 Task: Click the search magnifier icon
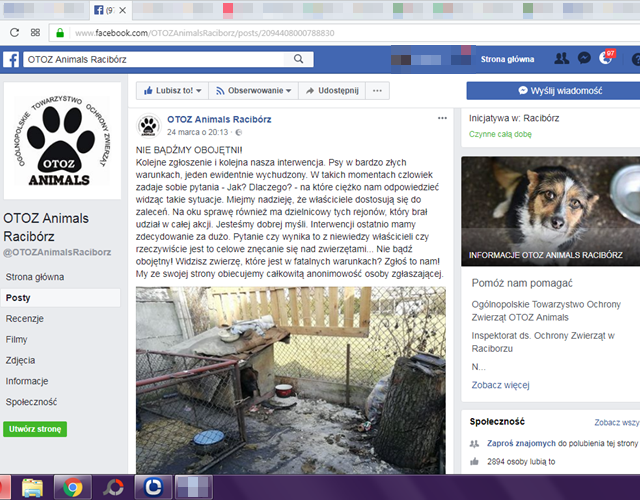299,59
